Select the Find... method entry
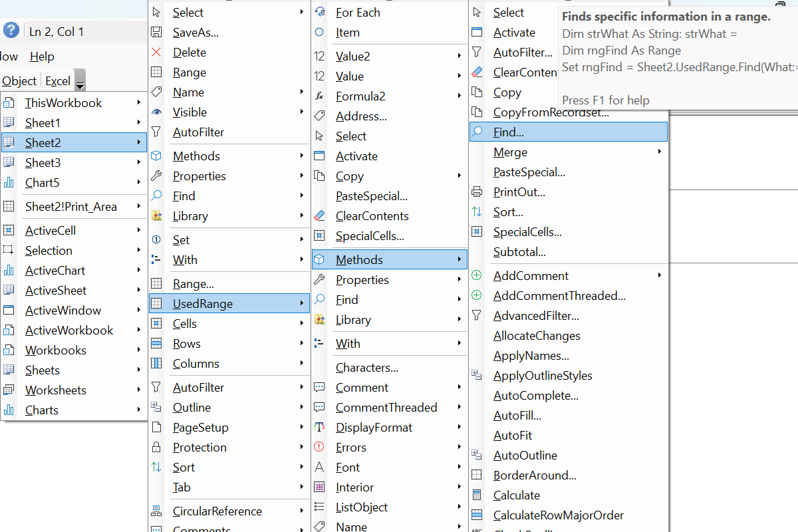 click(569, 132)
